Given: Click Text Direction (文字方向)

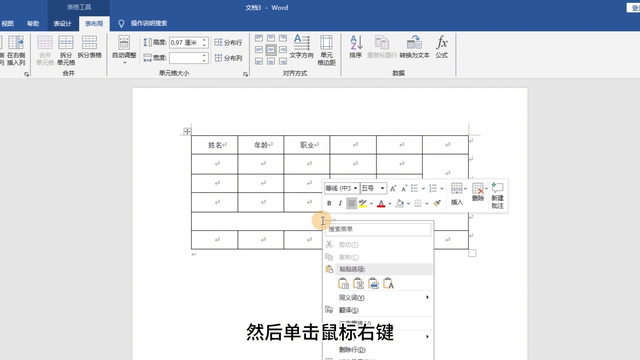Looking at the screenshot, I should pyautogui.click(x=302, y=47).
